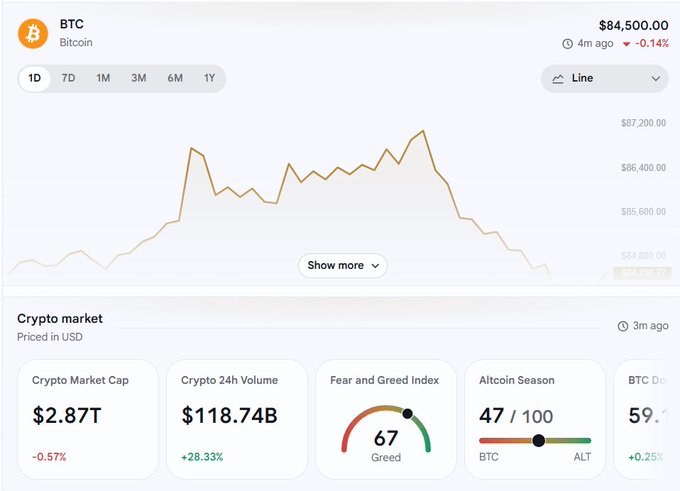Viewport: 680px width, 491px height.
Task: Click the chevron on the Line dropdown
Action: coord(656,79)
